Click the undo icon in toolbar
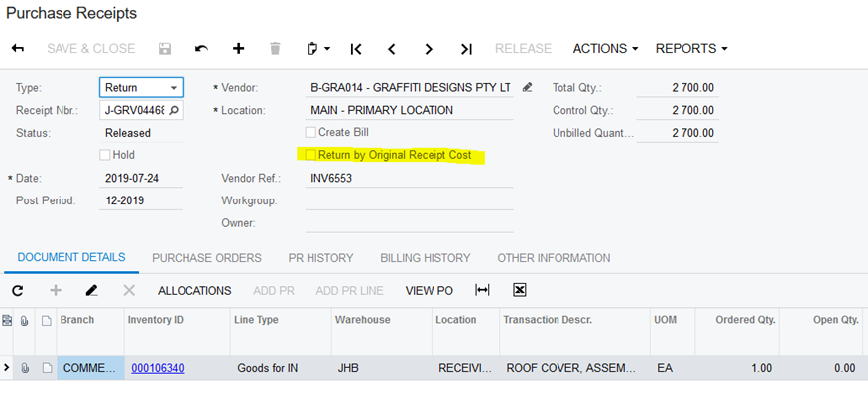Viewport: 868px width, 398px height. tap(202, 48)
